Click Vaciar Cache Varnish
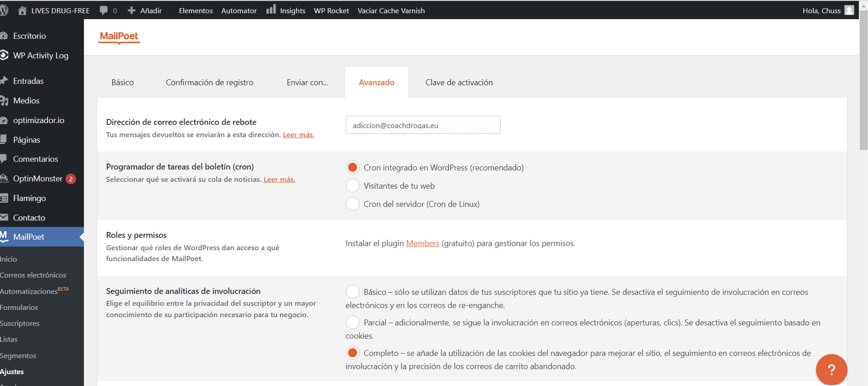Image resolution: width=868 pixels, height=386 pixels. tap(391, 10)
